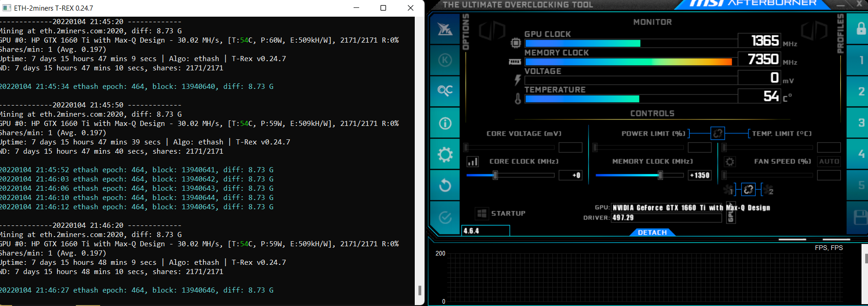Minimize the MSI Afterburner window
This screenshot has height=306, width=868.
point(840,4)
